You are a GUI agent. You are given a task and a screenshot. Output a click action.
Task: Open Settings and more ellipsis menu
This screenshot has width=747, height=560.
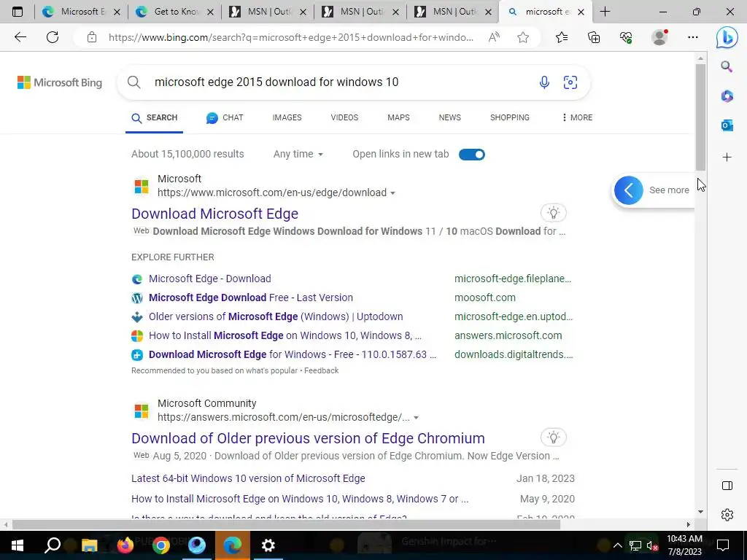tap(693, 37)
